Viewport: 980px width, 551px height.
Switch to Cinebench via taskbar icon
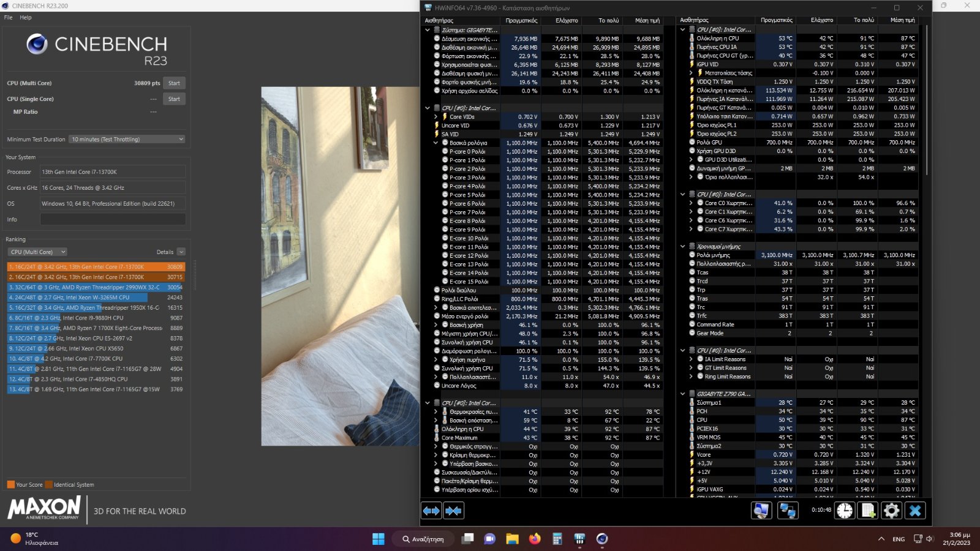602,539
